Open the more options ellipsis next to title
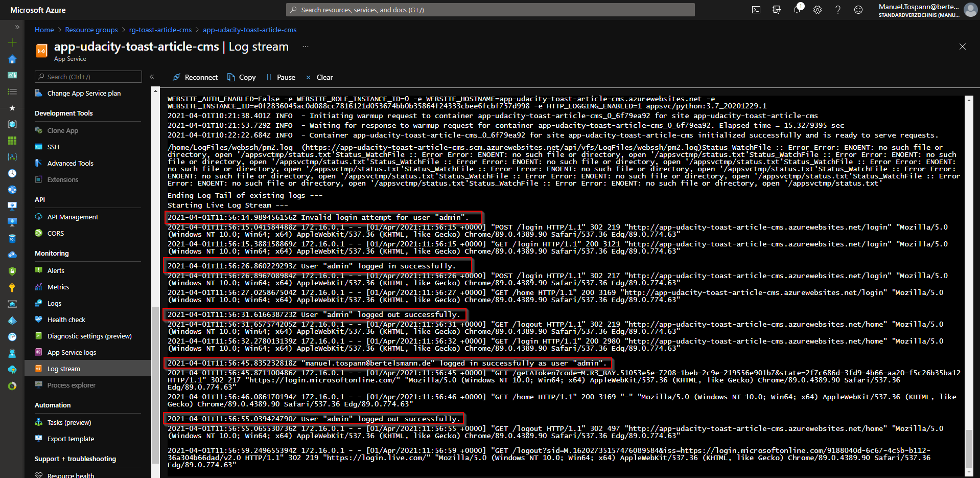This screenshot has height=478, width=980. 306,47
